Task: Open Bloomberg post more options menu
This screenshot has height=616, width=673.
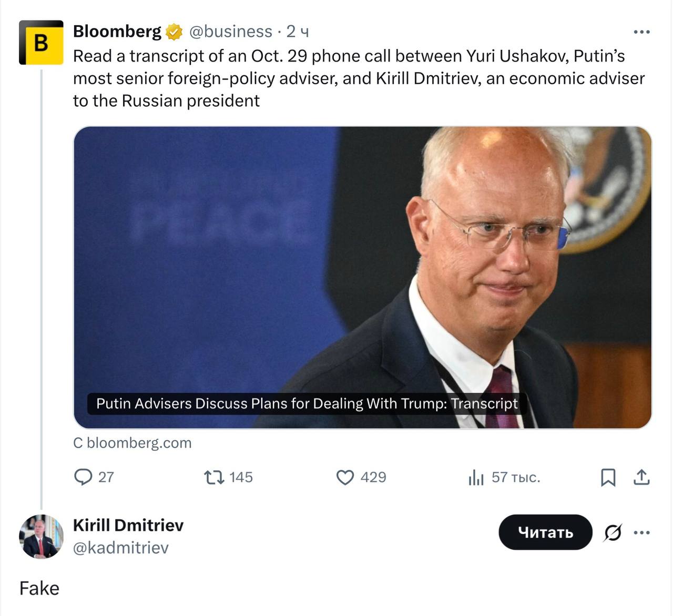Action: click(641, 32)
